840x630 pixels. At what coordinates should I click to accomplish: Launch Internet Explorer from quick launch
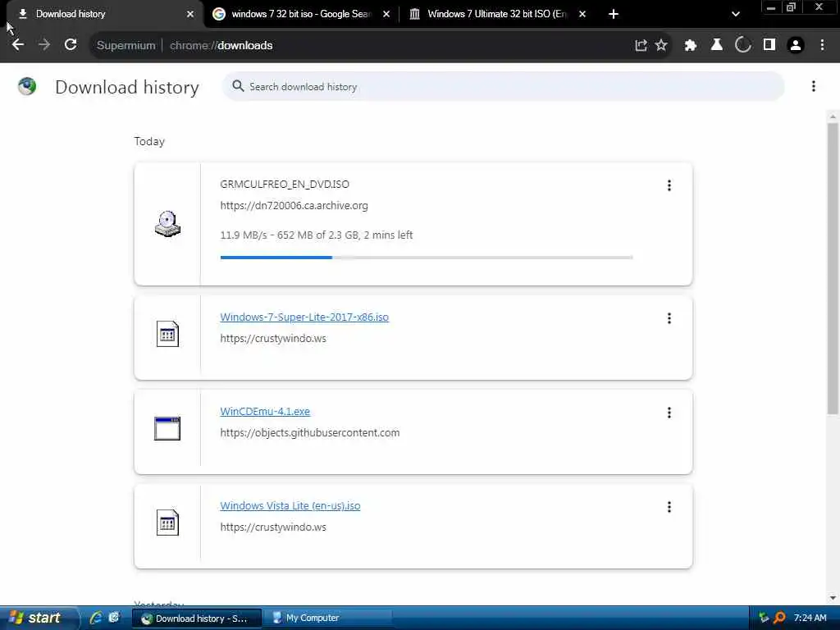tap(96, 618)
